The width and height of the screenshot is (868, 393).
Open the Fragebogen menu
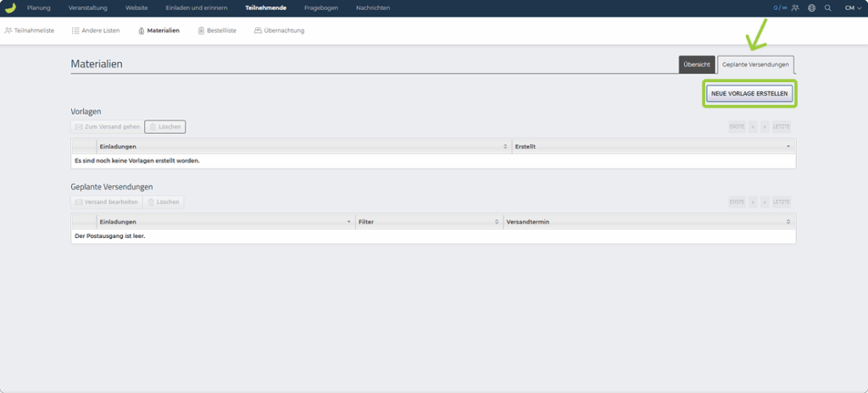(321, 8)
